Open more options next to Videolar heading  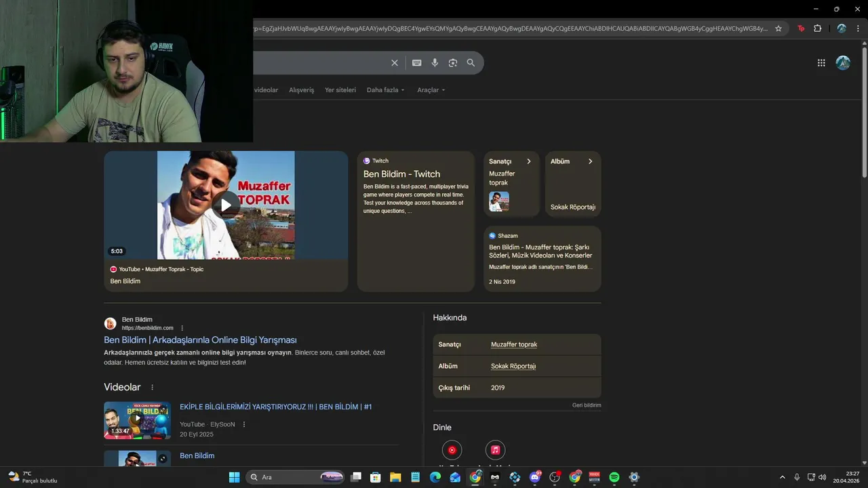[x=152, y=387]
